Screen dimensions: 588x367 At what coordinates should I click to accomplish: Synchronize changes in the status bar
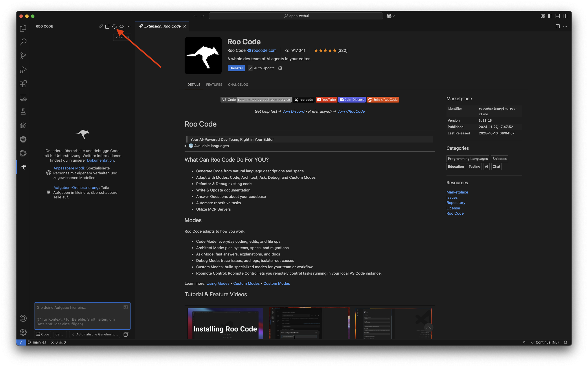[45, 342]
